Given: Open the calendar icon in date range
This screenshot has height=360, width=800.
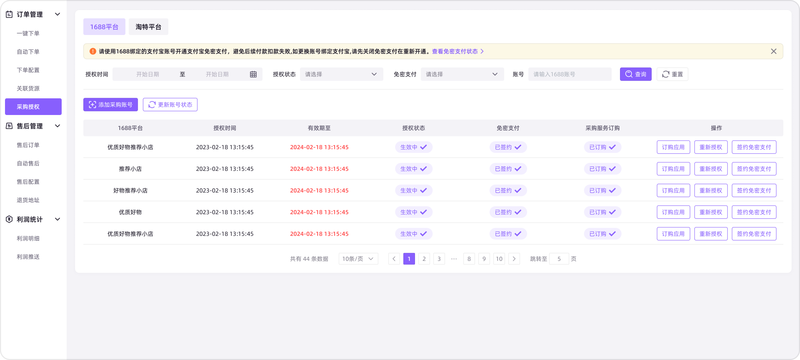Looking at the screenshot, I should coord(253,74).
